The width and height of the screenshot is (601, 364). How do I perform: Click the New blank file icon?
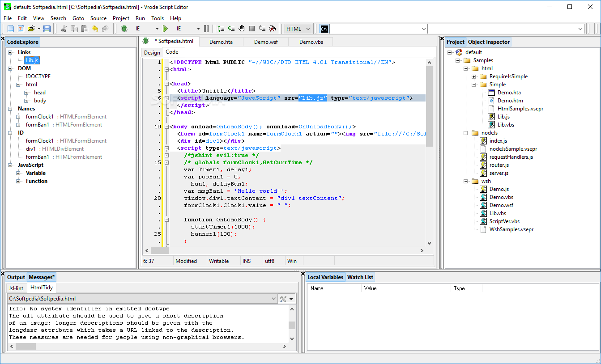pos(11,29)
